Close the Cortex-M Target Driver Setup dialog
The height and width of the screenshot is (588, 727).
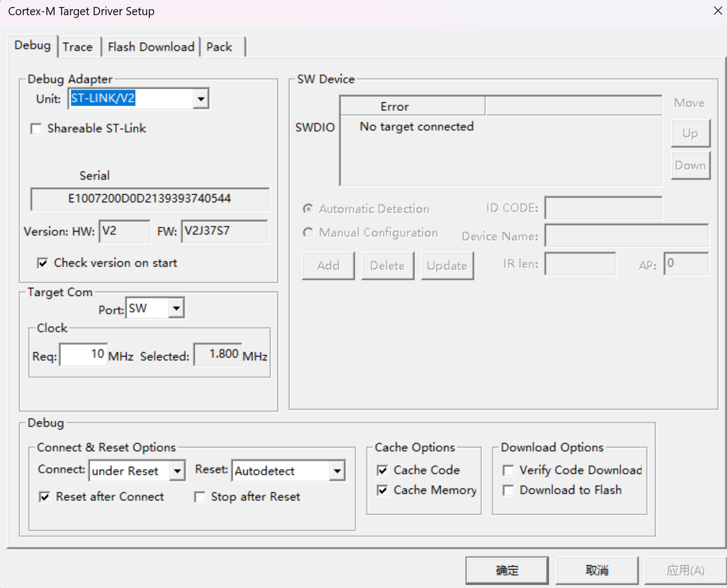coord(717,11)
